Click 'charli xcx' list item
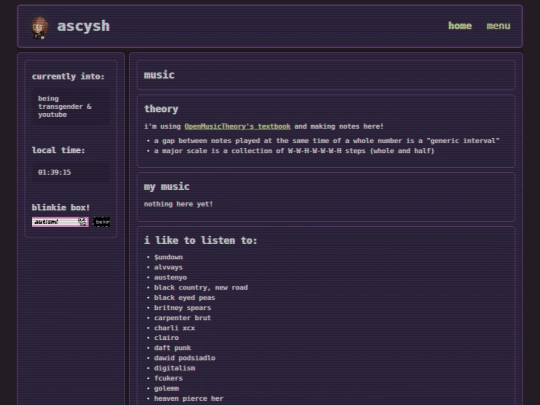 (x=175, y=328)
